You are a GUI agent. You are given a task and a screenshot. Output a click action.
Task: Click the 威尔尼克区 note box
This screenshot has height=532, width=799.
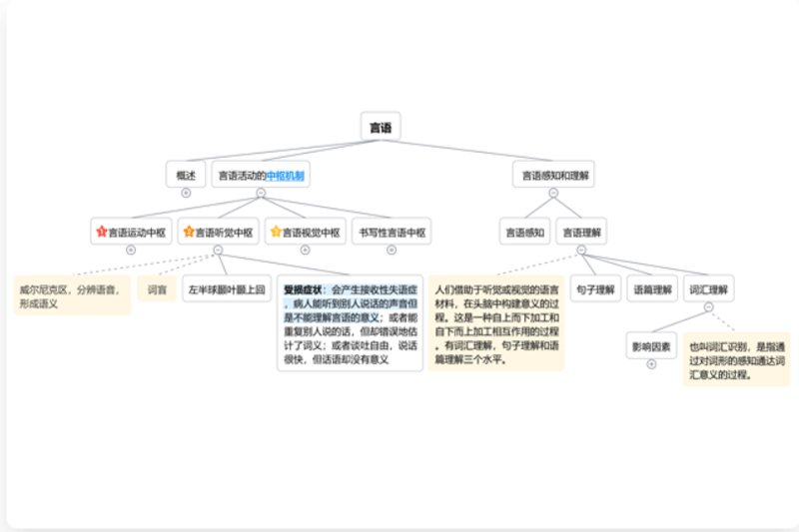click(x=72, y=295)
